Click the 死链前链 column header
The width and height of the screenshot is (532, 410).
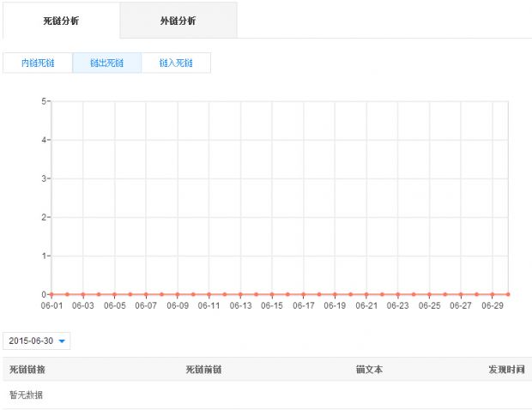204,370
